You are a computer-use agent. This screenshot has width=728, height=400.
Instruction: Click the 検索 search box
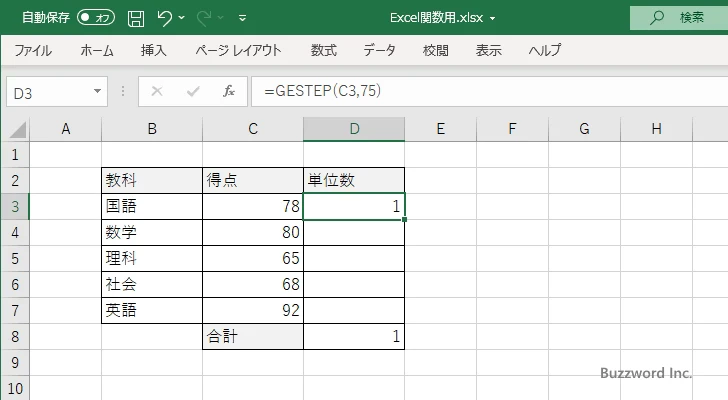pos(679,18)
